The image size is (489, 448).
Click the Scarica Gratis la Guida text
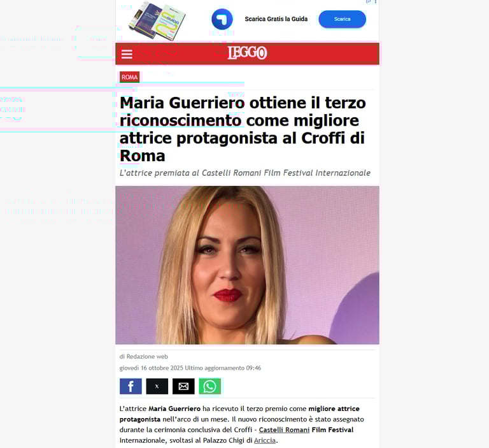(276, 19)
